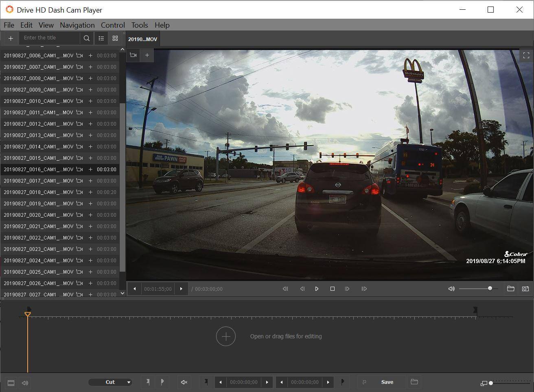Enter fullscreen video mode

point(526,56)
